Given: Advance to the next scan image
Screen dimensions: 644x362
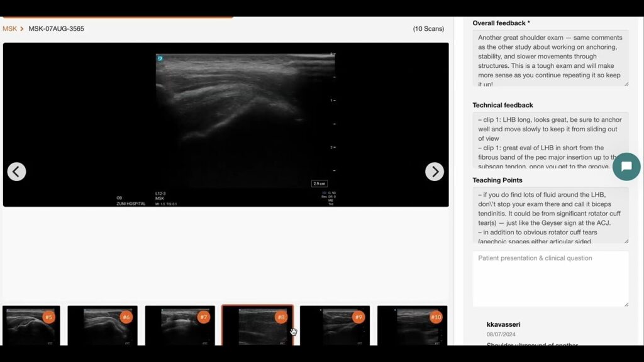Looking at the screenshot, I should point(435,172).
